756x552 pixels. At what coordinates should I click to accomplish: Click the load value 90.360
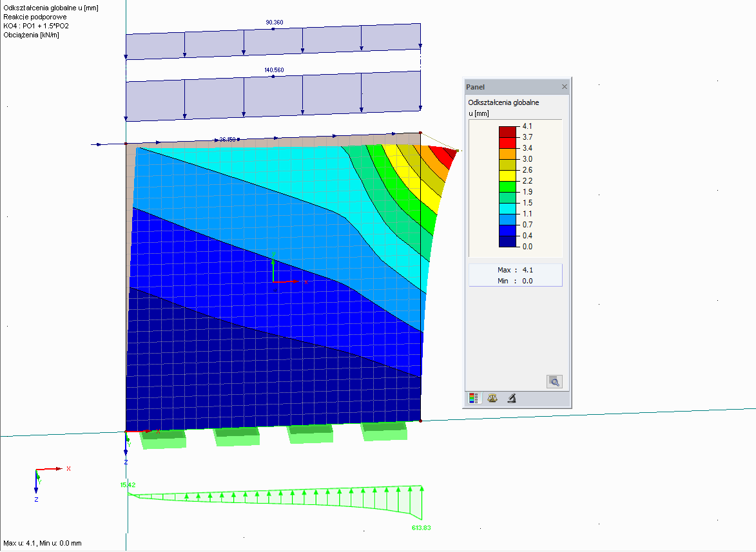[x=275, y=23]
